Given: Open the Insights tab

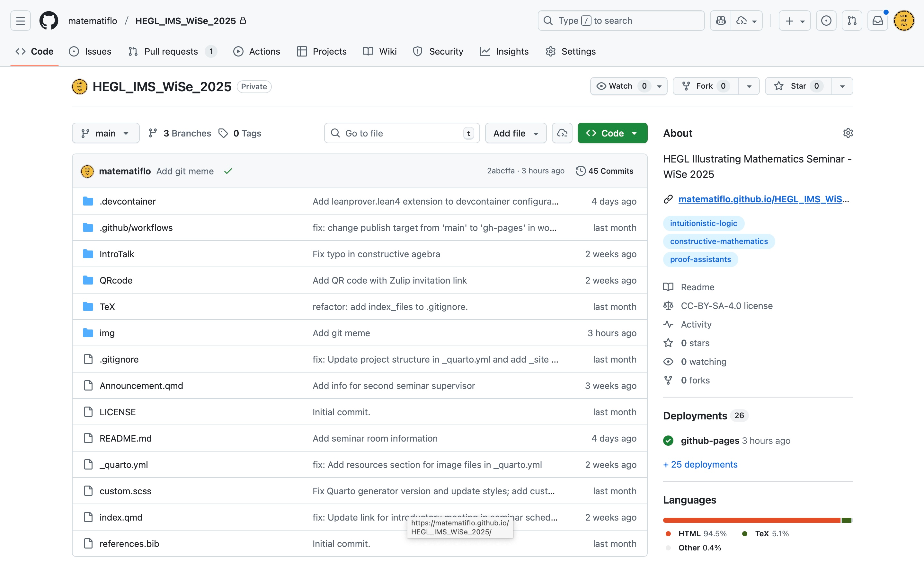Looking at the screenshot, I should click(x=504, y=51).
